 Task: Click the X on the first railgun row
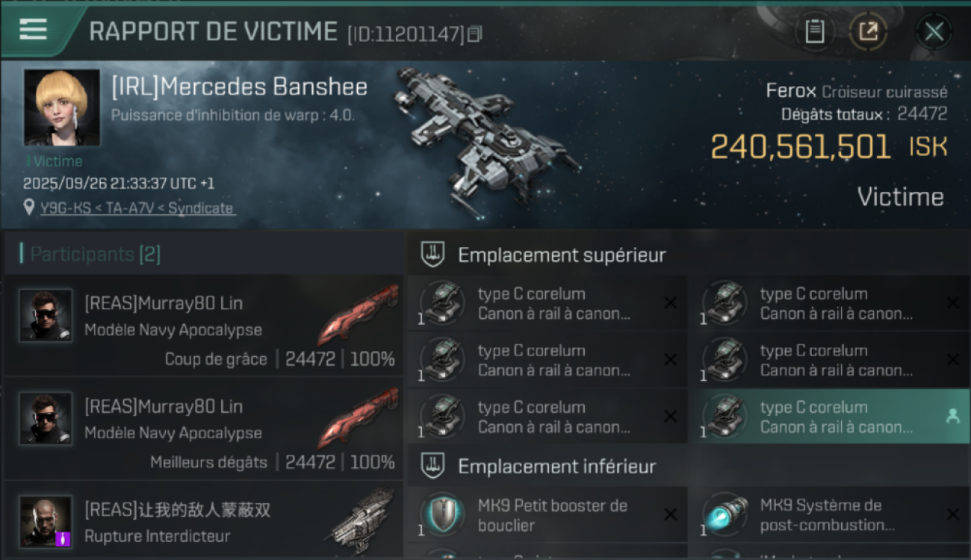click(x=670, y=302)
